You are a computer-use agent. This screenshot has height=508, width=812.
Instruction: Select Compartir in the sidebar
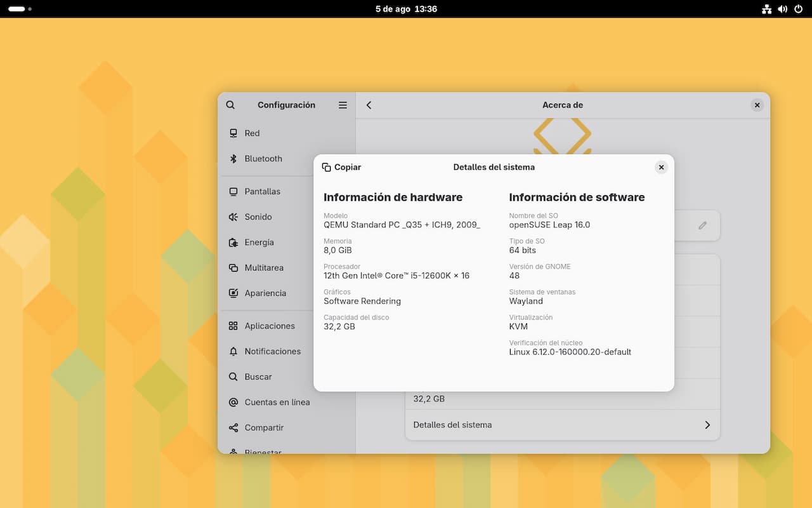[264, 427]
